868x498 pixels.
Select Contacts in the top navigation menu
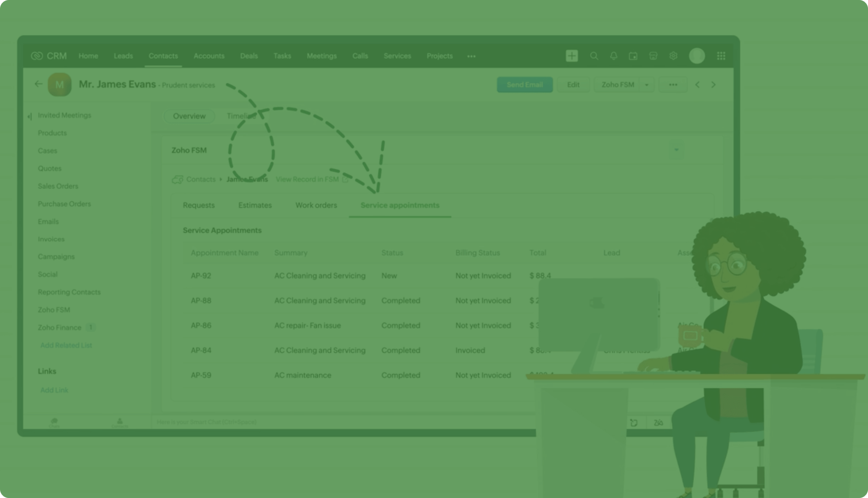[x=163, y=56]
